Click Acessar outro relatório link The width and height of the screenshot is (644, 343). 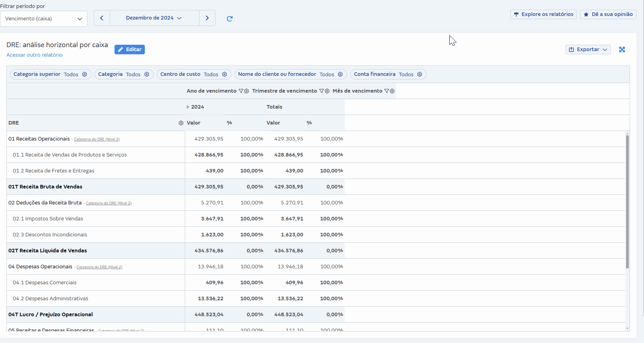pos(34,55)
